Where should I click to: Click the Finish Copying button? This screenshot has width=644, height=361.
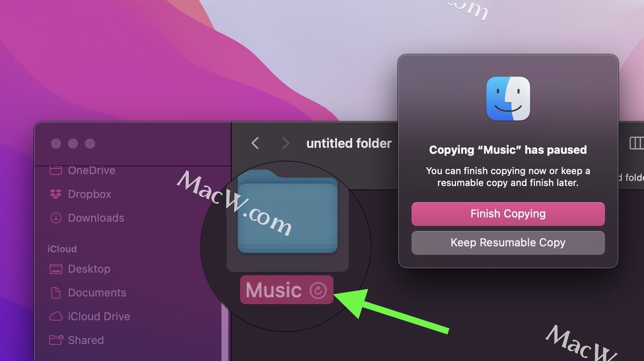pyautogui.click(x=508, y=214)
